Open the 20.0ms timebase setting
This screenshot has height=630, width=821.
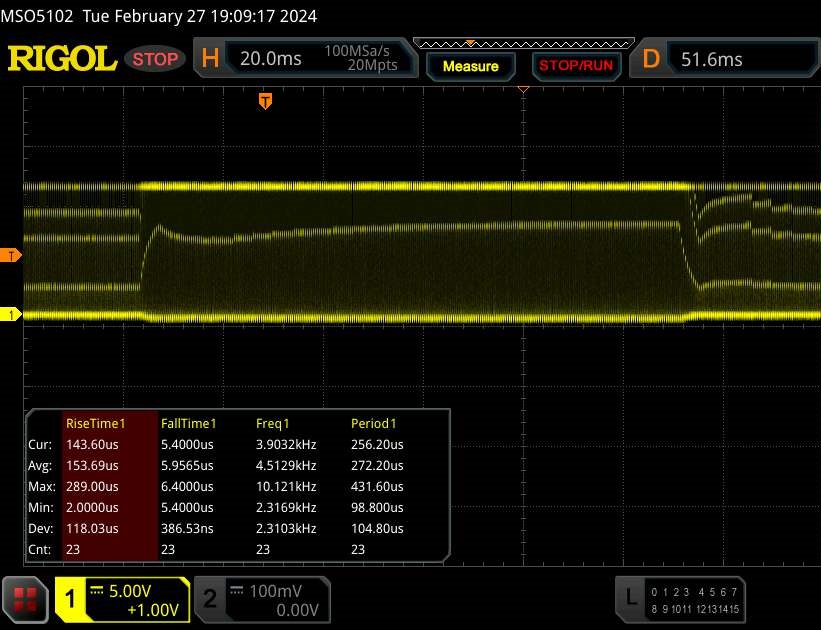(x=271, y=59)
